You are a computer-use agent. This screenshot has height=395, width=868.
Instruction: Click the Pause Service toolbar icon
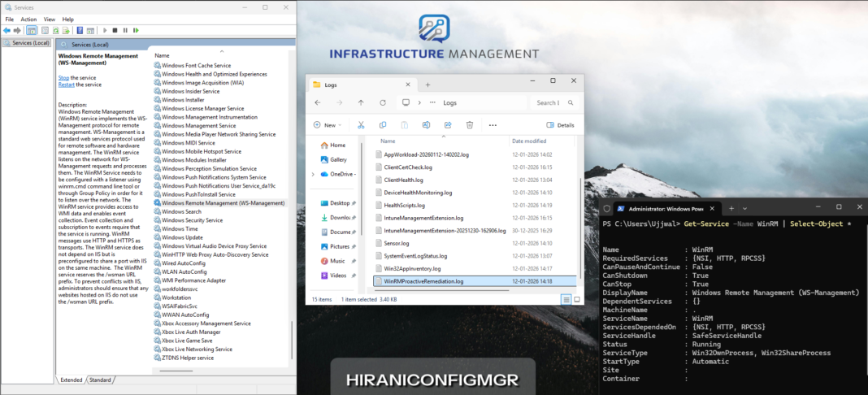[x=124, y=30]
